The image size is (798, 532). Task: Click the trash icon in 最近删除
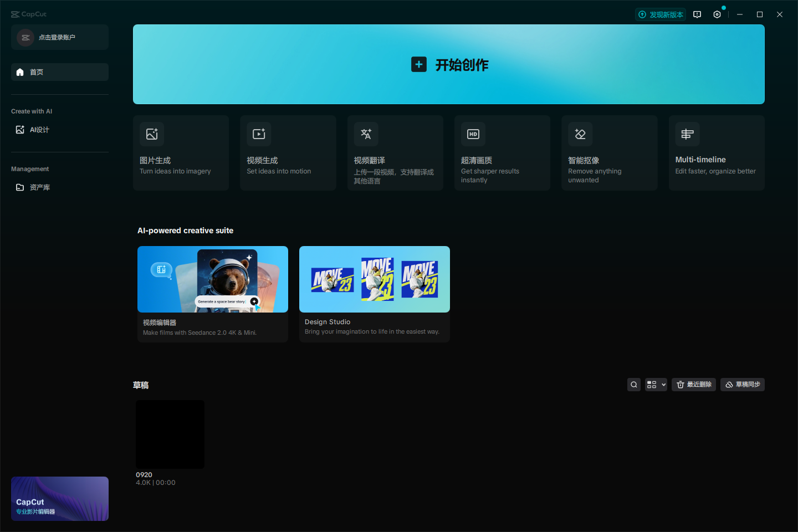click(681, 385)
